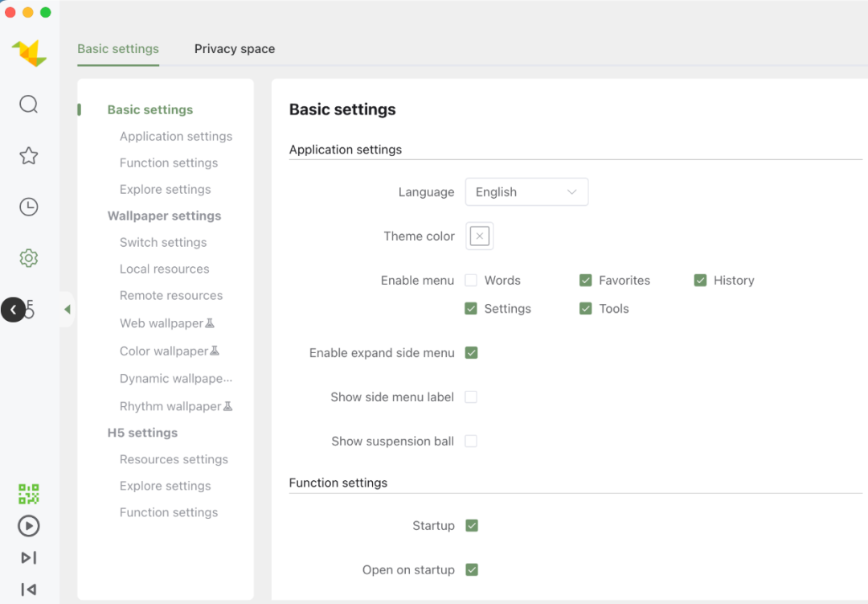The width and height of the screenshot is (868, 604).
Task: Jump to Application settings in sidebar
Action: [x=176, y=136]
